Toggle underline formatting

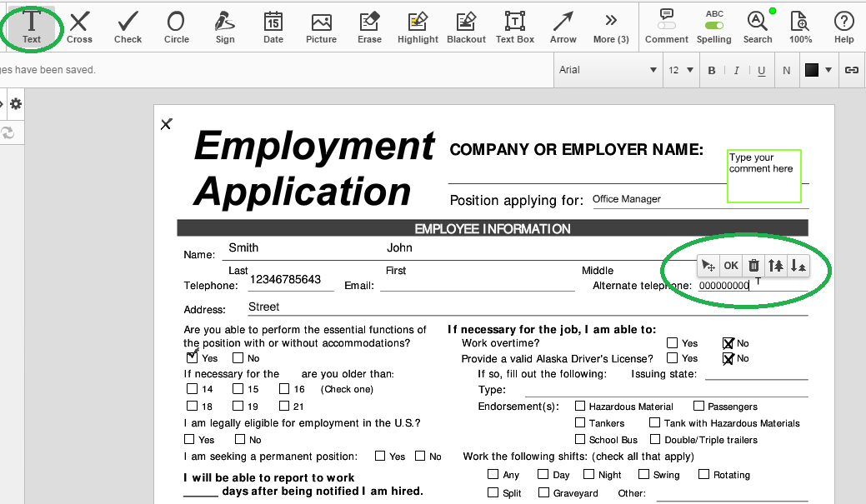(x=762, y=70)
